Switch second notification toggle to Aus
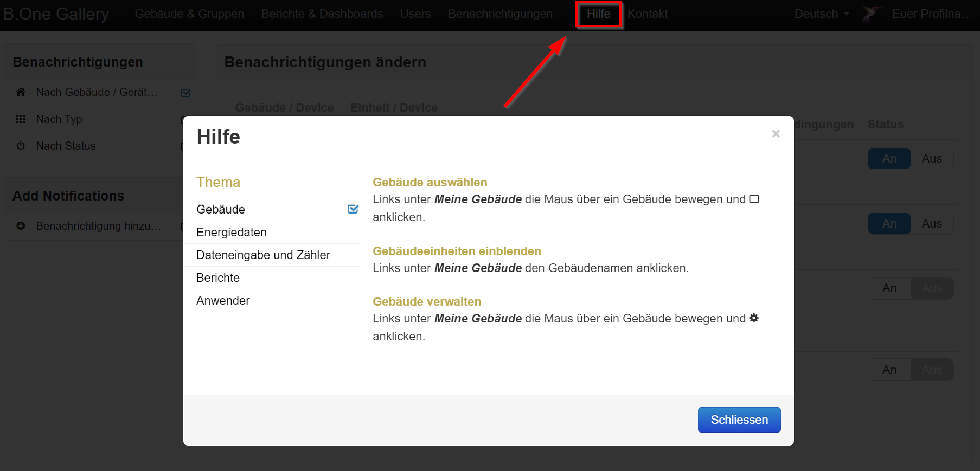 coord(932,223)
